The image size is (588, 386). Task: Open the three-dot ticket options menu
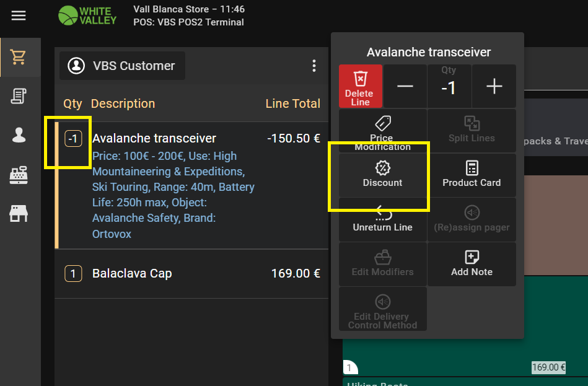click(314, 66)
